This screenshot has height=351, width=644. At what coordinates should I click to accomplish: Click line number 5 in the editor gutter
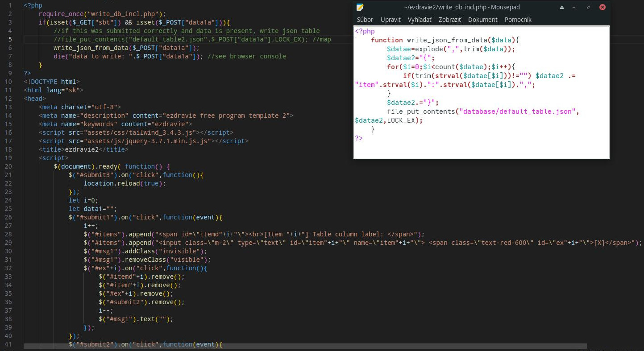point(10,39)
